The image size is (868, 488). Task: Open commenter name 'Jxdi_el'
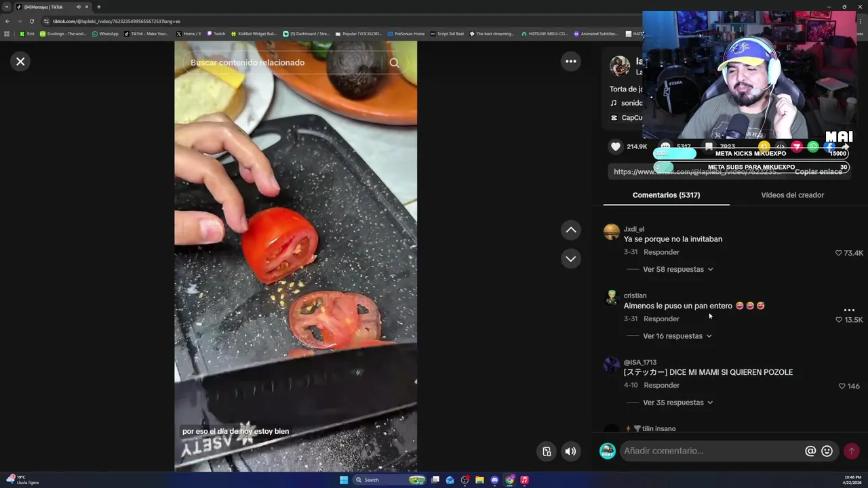634,229
